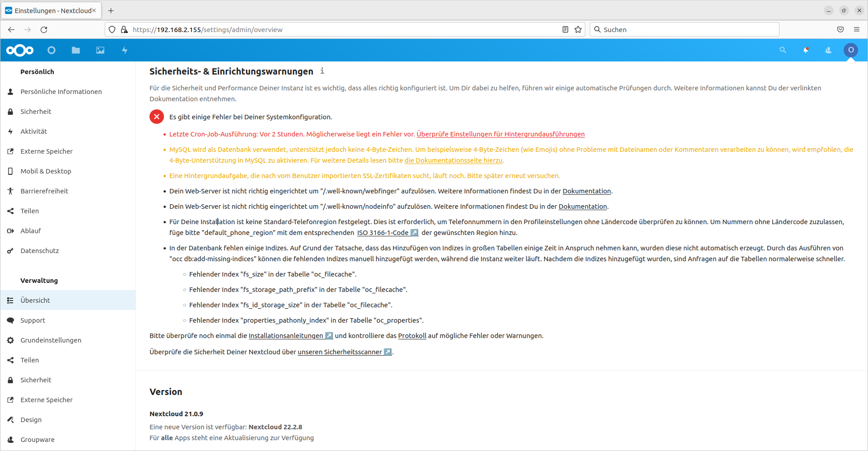Click the browser forward arrow
Screen dimensions: 868x451
[x=28, y=29]
